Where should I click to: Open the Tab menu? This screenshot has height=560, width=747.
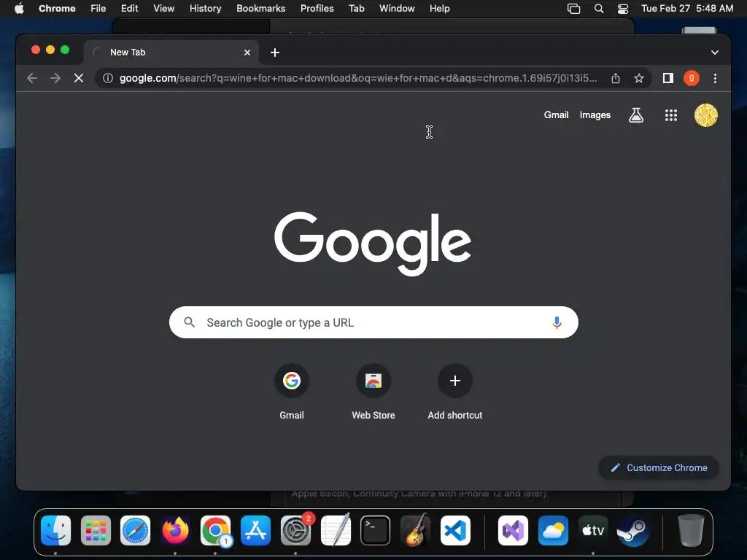pos(356,8)
